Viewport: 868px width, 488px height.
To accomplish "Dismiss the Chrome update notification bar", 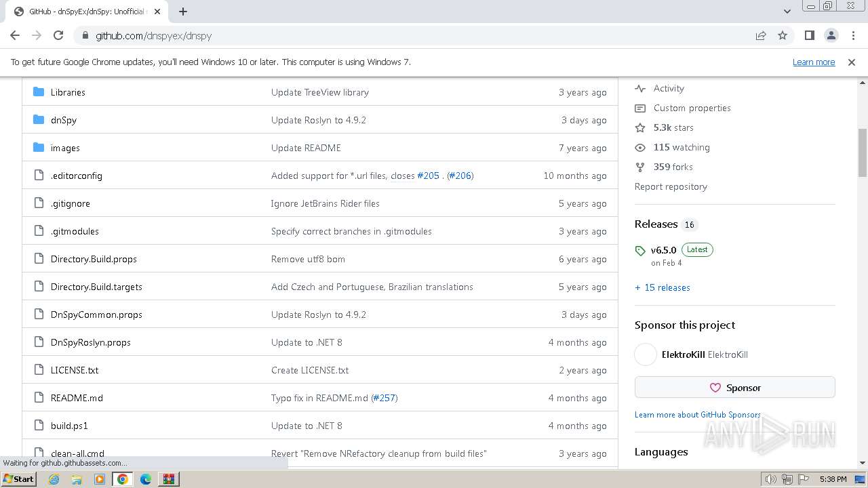I will pyautogui.click(x=852, y=62).
